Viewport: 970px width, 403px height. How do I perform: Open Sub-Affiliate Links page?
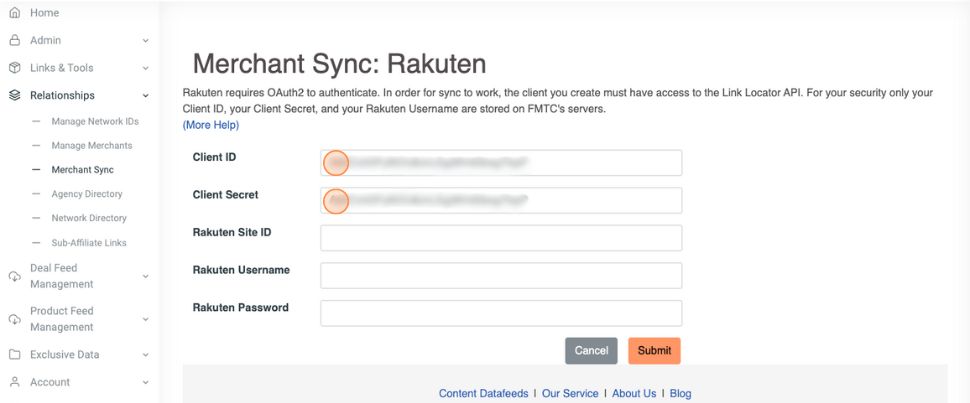coord(88,243)
